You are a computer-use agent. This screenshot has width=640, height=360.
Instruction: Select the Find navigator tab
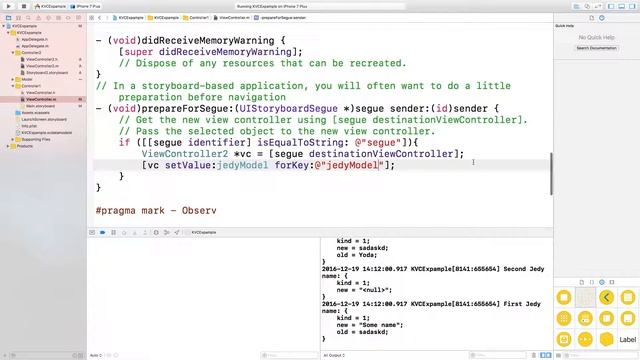28,18
